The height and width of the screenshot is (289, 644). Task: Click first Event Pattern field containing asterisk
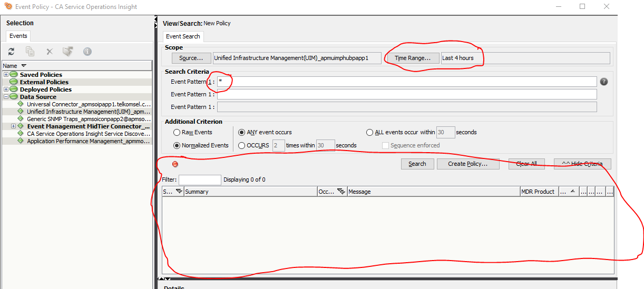coord(407,82)
